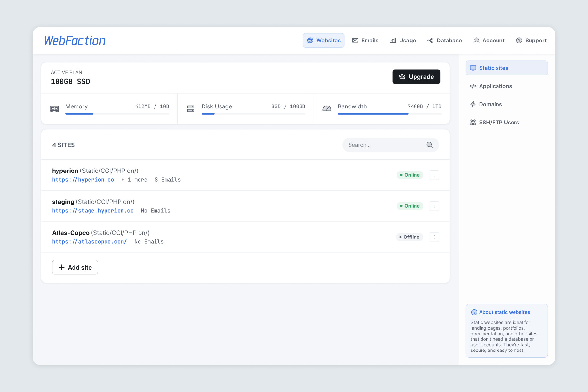This screenshot has height=392, width=588.
Task: Open the staging site options menu
Action: click(434, 206)
